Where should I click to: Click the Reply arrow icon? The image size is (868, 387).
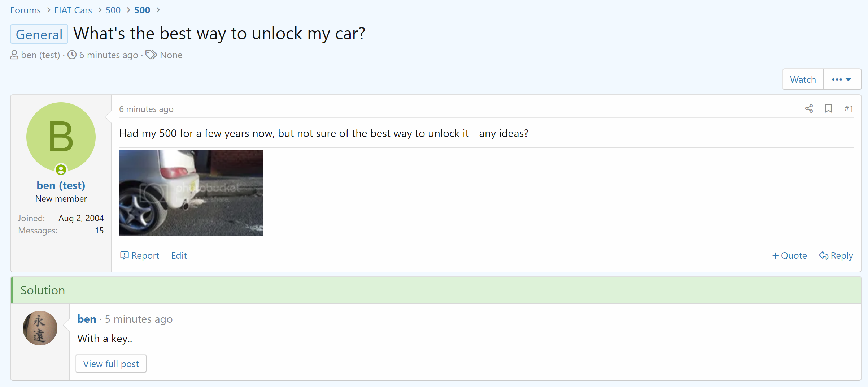pyautogui.click(x=824, y=255)
